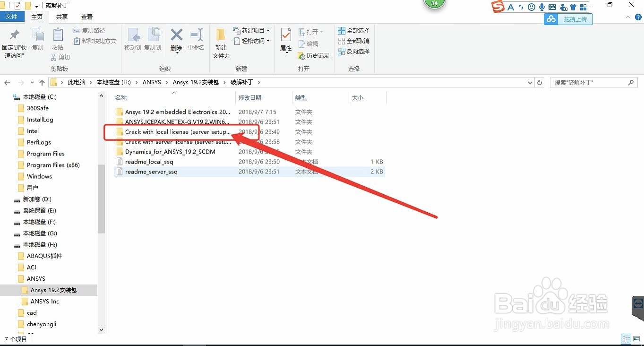Open recent locations dropdown arrow
Screen dimensions: 644x346
coord(32,83)
